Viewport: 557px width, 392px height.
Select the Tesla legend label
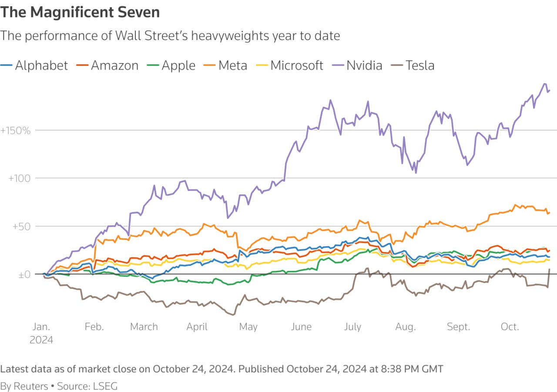[420, 66]
